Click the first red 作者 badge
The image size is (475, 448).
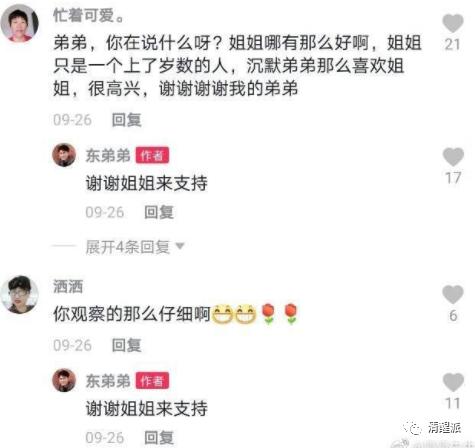coord(152,155)
